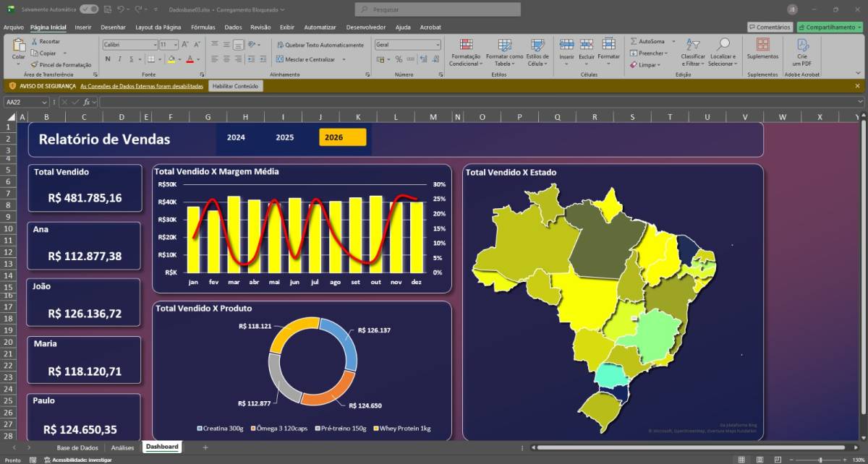The image size is (868, 464).
Task: Open the Geral number format dropdown
Action: pos(437,45)
